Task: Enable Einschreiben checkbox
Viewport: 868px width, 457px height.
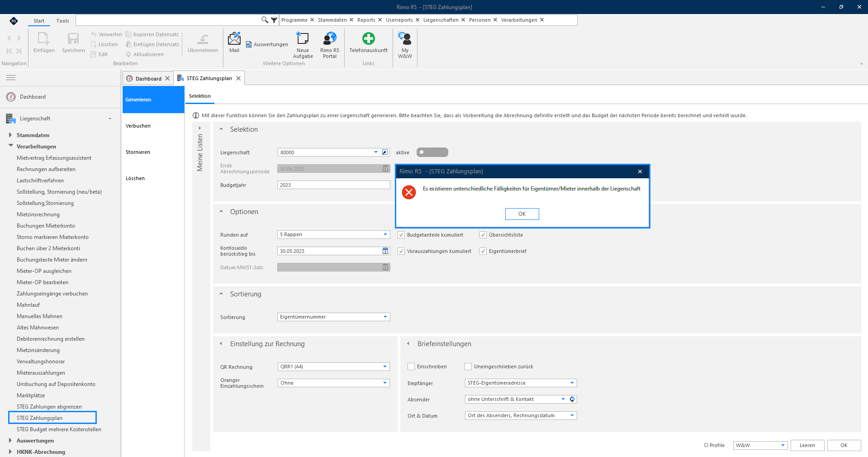Action: pyautogui.click(x=411, y=367)
